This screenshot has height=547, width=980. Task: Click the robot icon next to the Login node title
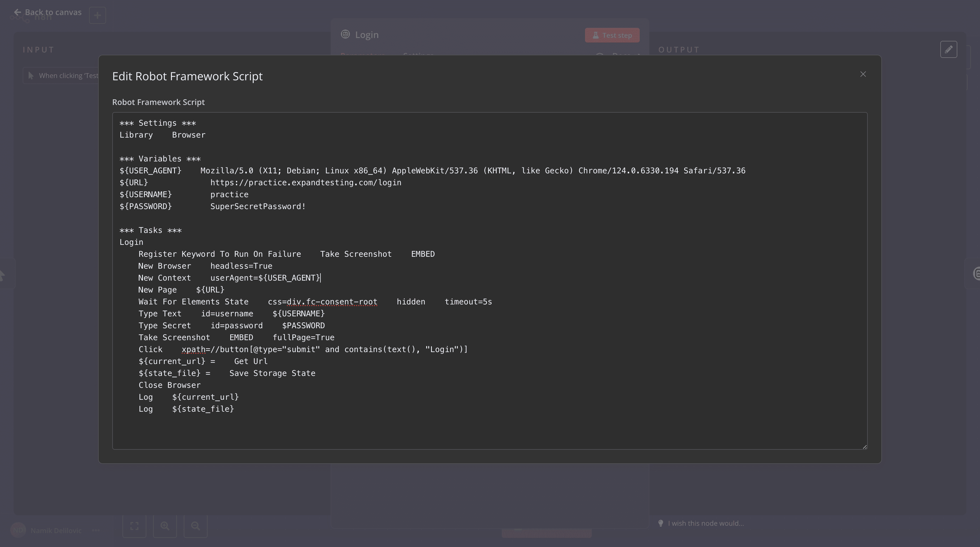345,34
